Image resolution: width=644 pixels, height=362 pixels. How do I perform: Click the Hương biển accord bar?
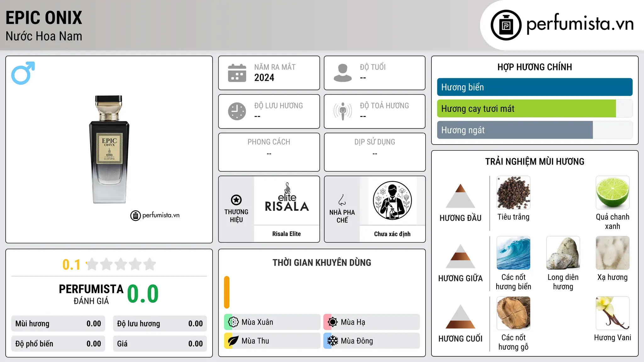(535, 87)
